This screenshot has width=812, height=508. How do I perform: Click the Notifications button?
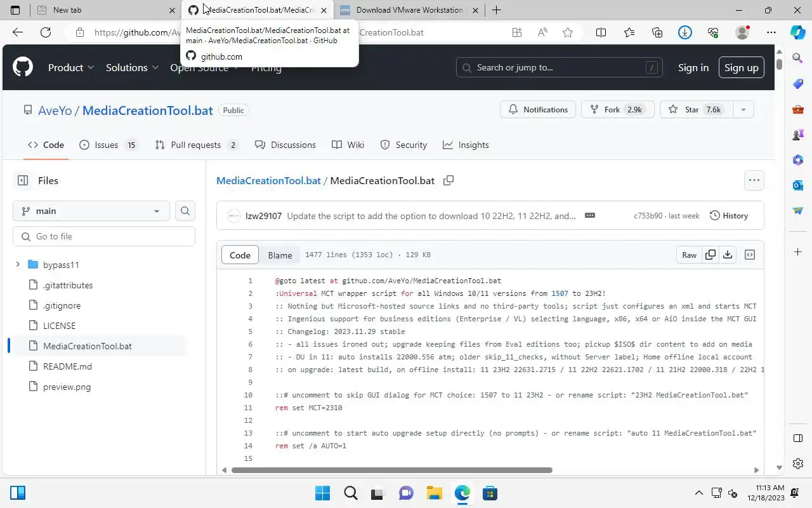(x=538, y=110)
